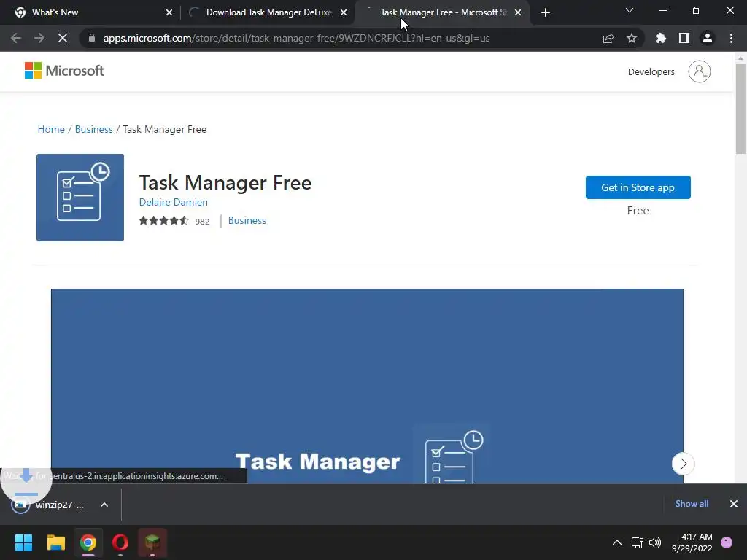Switch to the What's New tab

[90, 12]
